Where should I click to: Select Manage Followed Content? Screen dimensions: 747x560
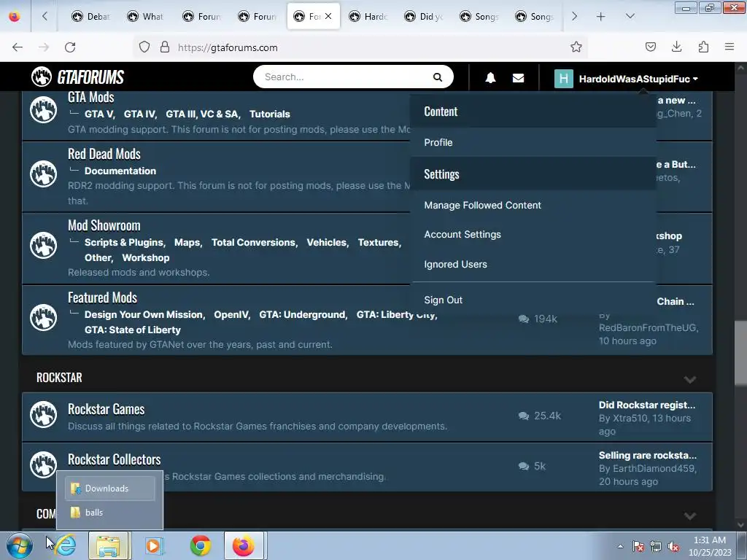(483, 205)
